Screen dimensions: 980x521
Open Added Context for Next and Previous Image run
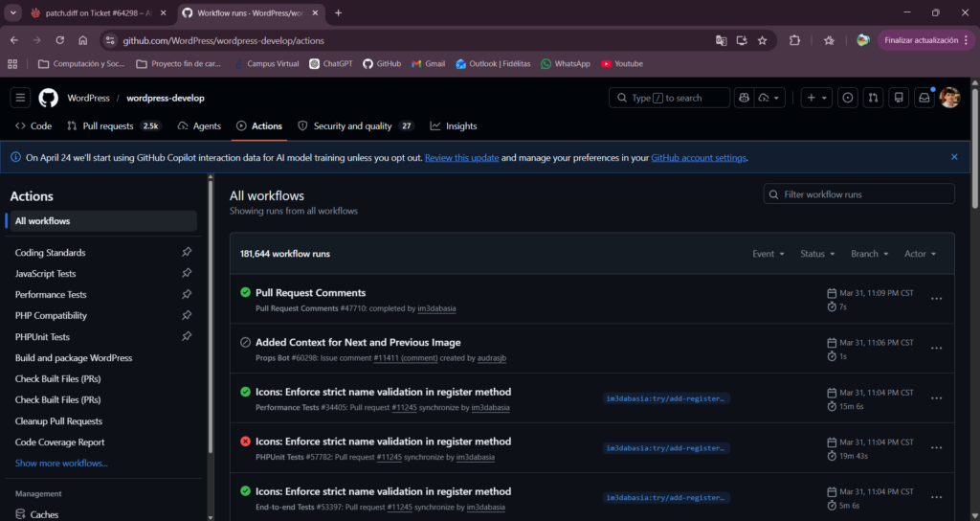[358, 342]
